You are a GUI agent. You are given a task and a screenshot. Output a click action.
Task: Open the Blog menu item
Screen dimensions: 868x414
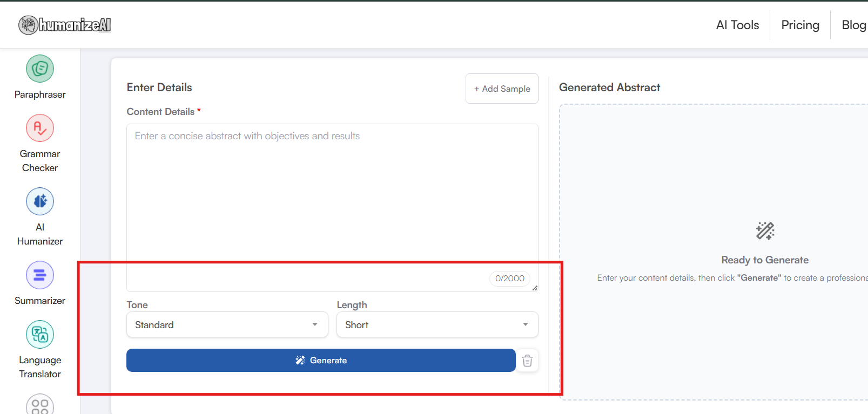coord(853,25)
